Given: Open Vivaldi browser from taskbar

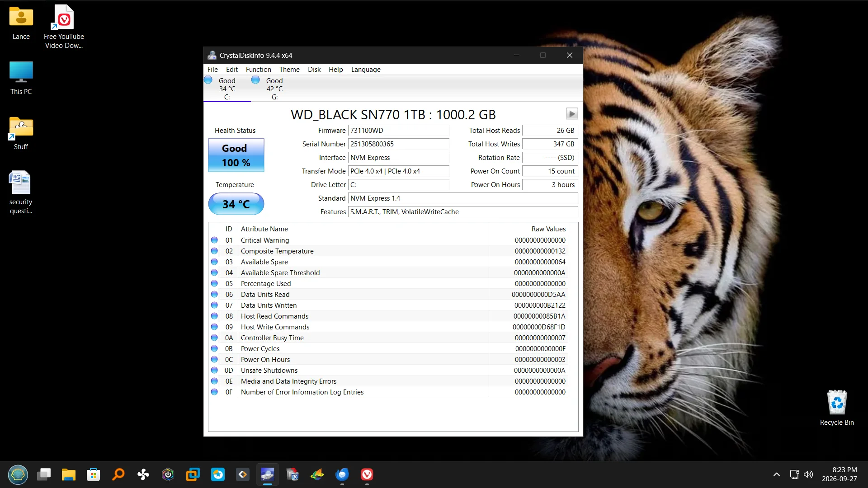Looking at the screenshot, I should click(367, 474).
